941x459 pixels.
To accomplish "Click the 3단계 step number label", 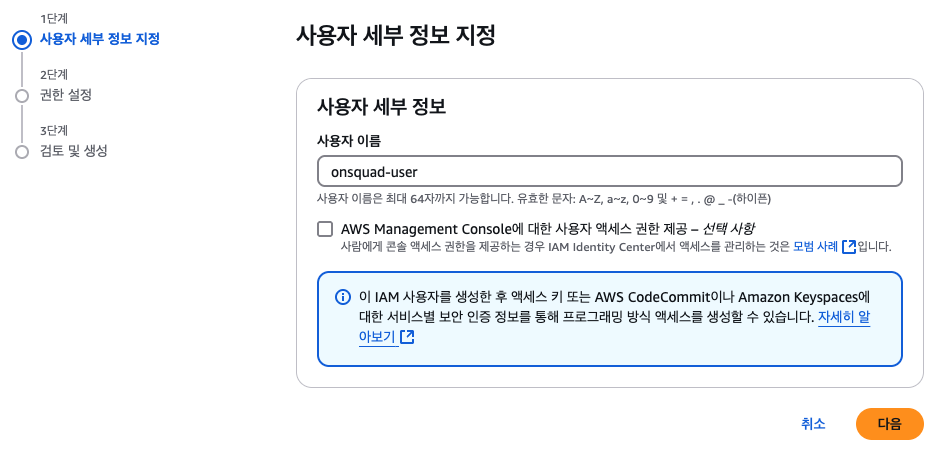I will 53,130.
